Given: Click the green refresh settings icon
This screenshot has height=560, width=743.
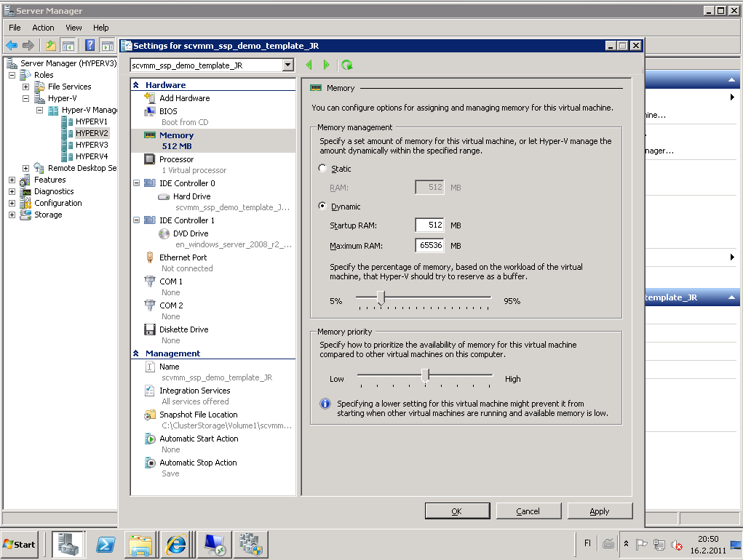Looking at the screenshot, I should [347, 65].
